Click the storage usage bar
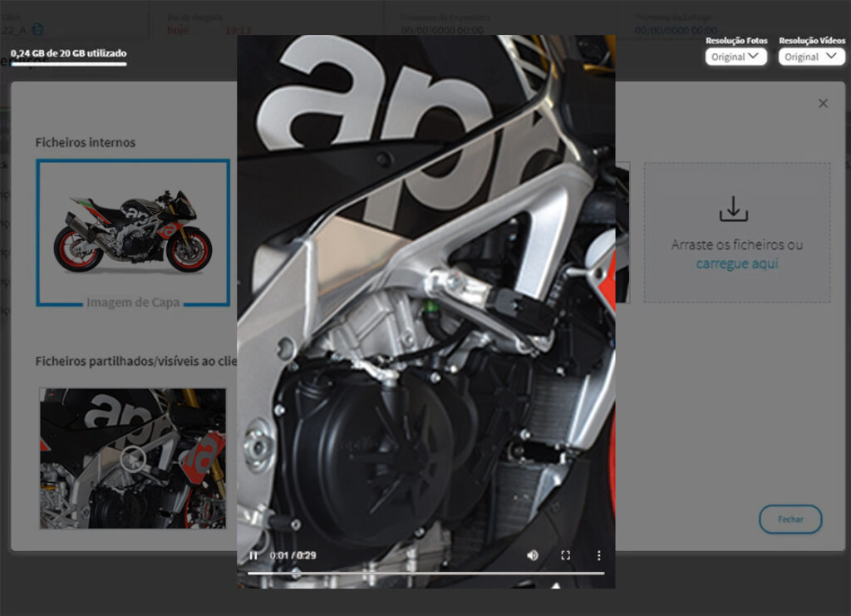The height and width of the screenshot is (616, 851). tap(68, 64)
